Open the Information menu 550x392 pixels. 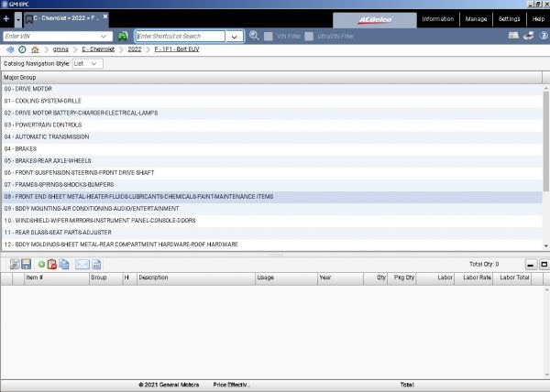click(438, 19)
